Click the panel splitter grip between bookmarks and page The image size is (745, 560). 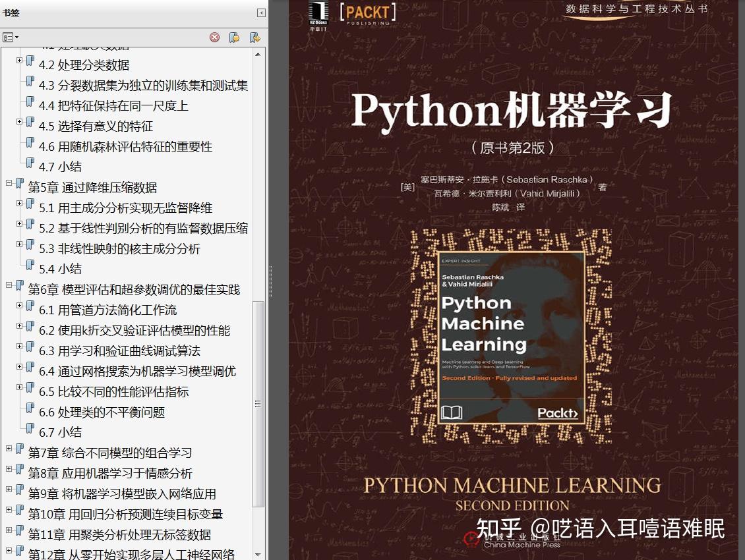(x=271, y=281)
